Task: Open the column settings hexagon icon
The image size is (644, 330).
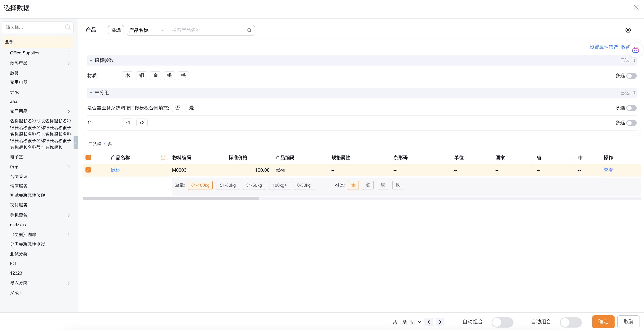Action: pos(628,30)
